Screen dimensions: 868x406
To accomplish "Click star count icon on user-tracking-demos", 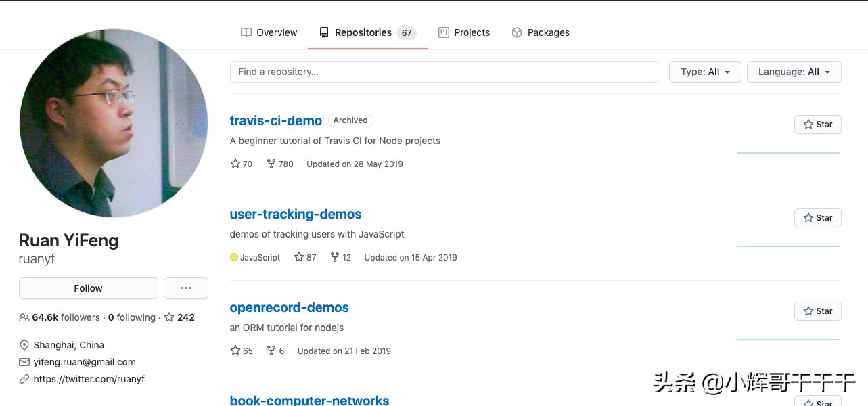I will pos(299,257).
